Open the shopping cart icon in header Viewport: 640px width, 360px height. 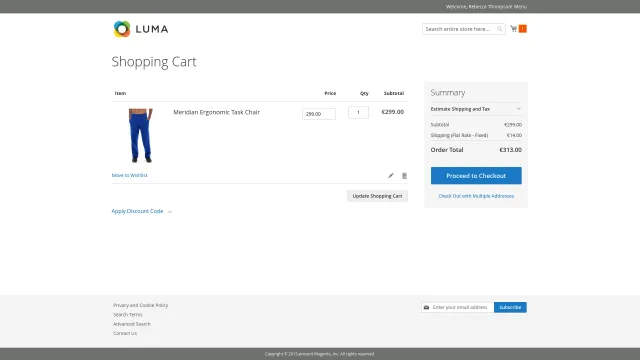[x=513, y=29]
